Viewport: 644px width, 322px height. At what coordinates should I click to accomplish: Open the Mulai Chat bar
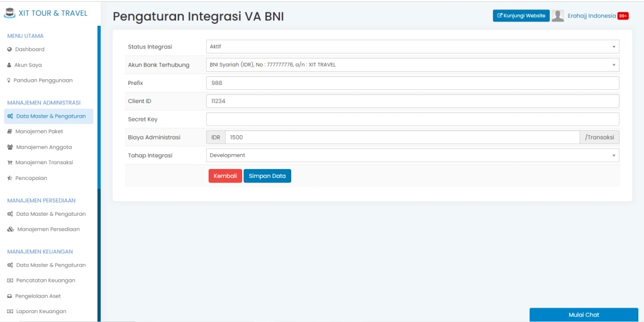pyautogui.click(x=583, y=314)
